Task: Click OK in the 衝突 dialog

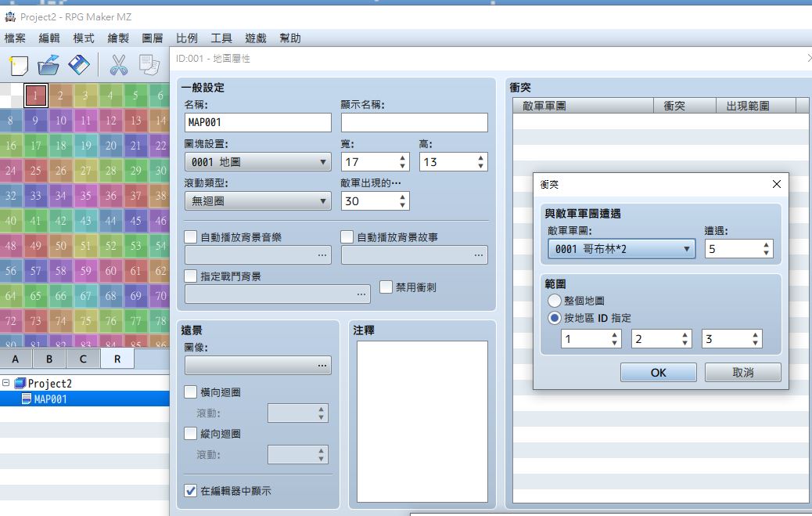Action: point(658,373)
